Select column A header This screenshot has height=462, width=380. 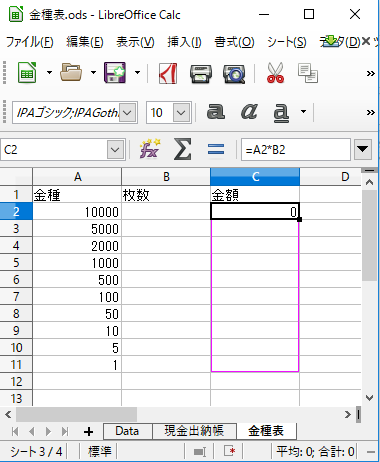click(x=77, y=177)
